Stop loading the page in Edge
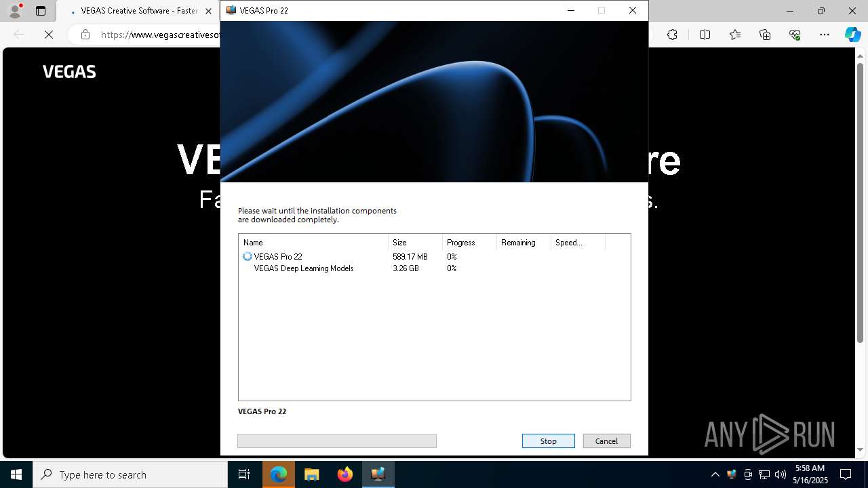The height and width of the screenshot is (488, 868). [49, 35]
